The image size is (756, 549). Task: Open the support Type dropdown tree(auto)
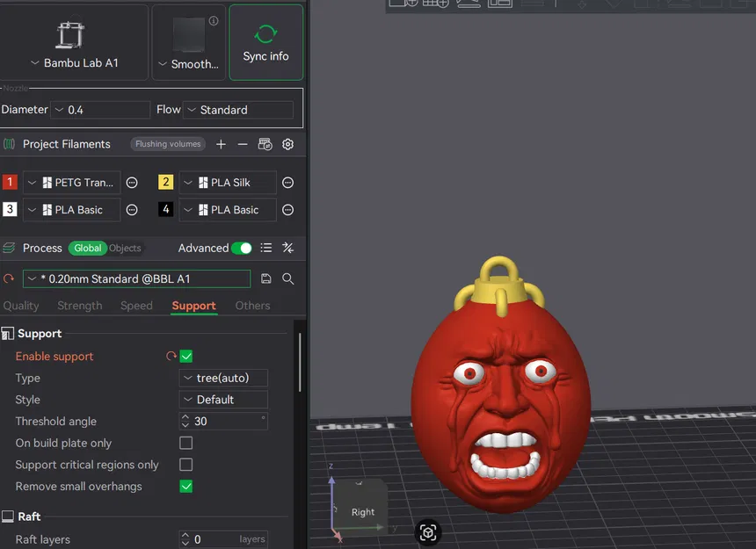pos(222,378)
